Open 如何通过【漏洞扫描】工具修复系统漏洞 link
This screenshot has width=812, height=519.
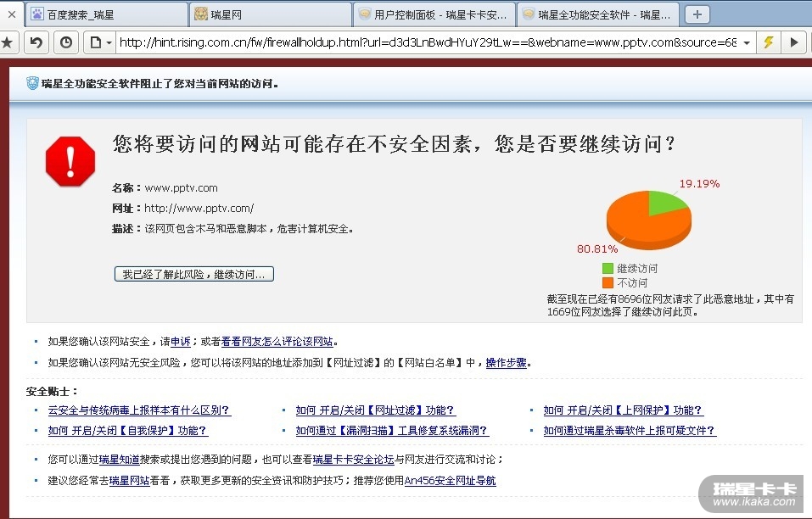(x=391, y=431)
